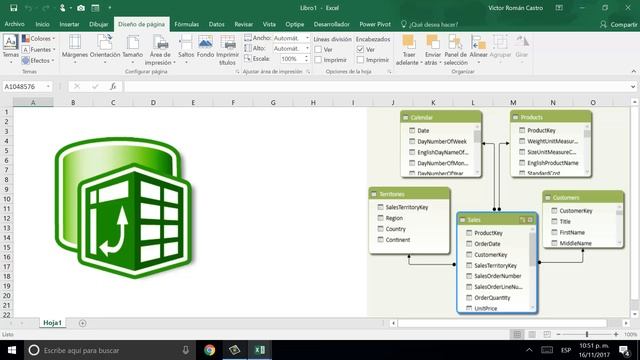Viewport: 640px width, 360px height.
Task: Expand the formula bar
Action: click(x=633, y=87)
